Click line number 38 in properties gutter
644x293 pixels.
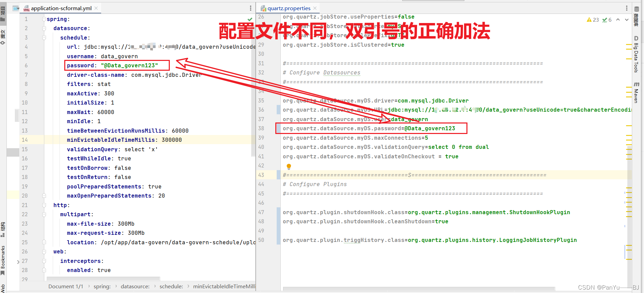tap(261, 129)
